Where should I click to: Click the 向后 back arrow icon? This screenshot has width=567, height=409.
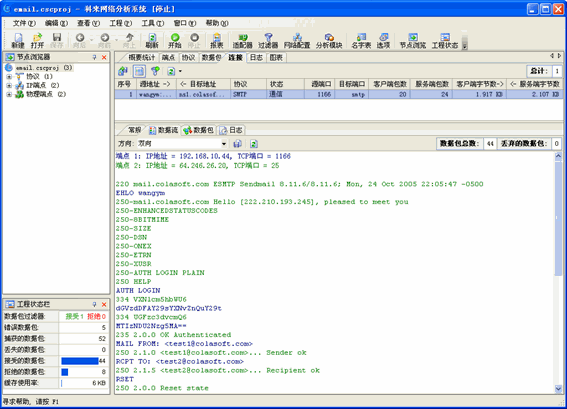pyautogui.click(x=80, y=40)
